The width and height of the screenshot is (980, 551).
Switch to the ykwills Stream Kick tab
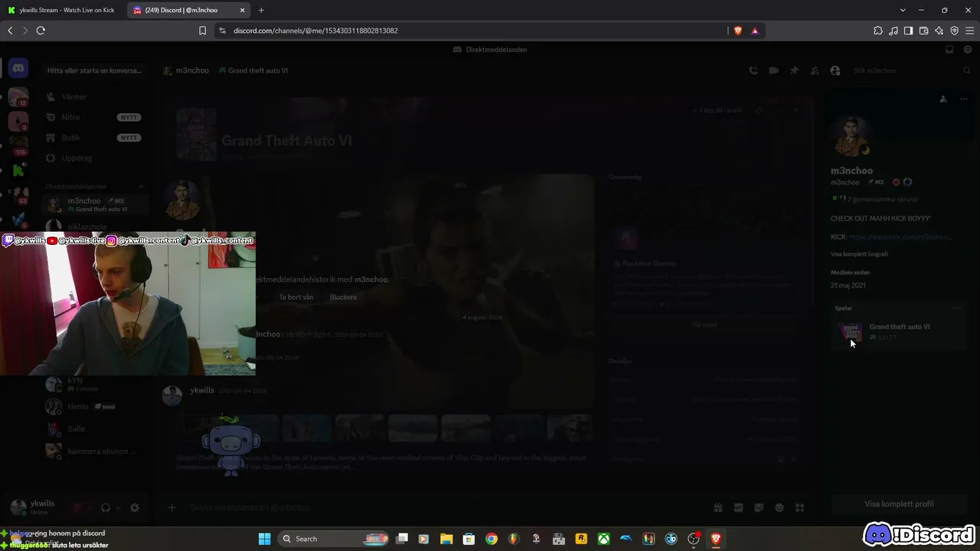pos(61,10)
